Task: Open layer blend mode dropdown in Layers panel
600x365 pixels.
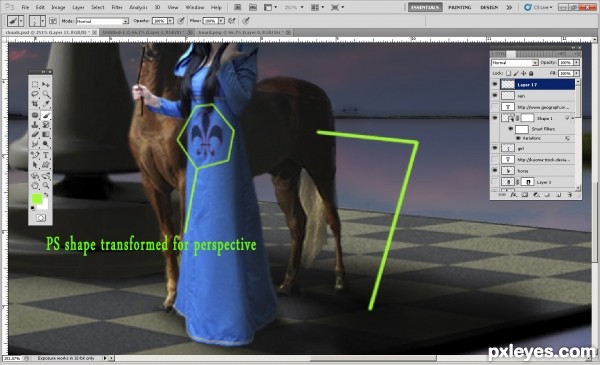Action: (515, 62)
